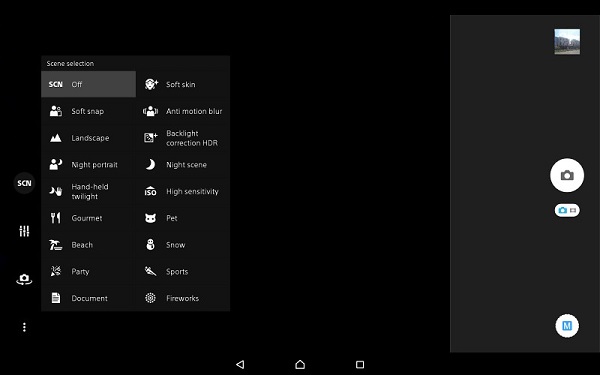Click the Landscape label text

[x=90, y=138]
